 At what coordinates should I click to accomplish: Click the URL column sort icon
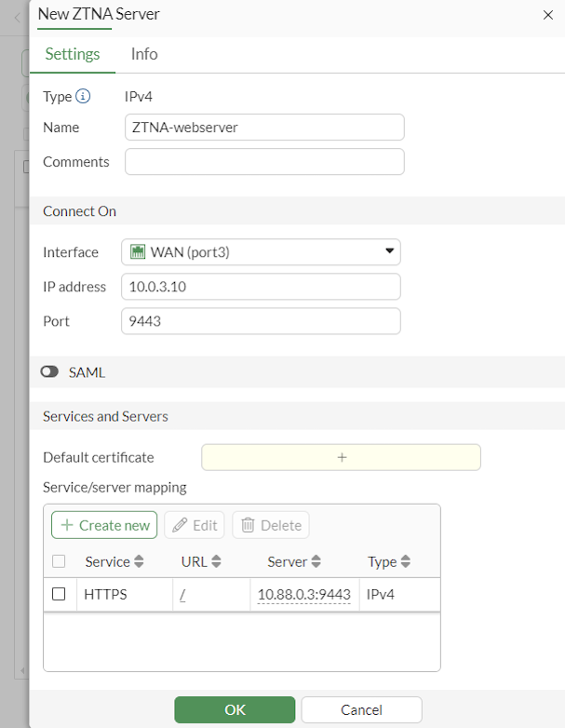216,561
